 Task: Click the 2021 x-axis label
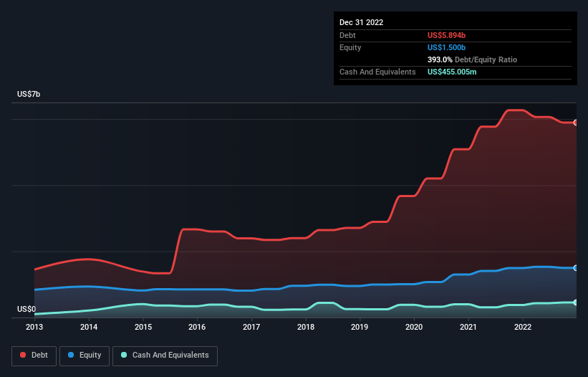[x=468, y=327]
